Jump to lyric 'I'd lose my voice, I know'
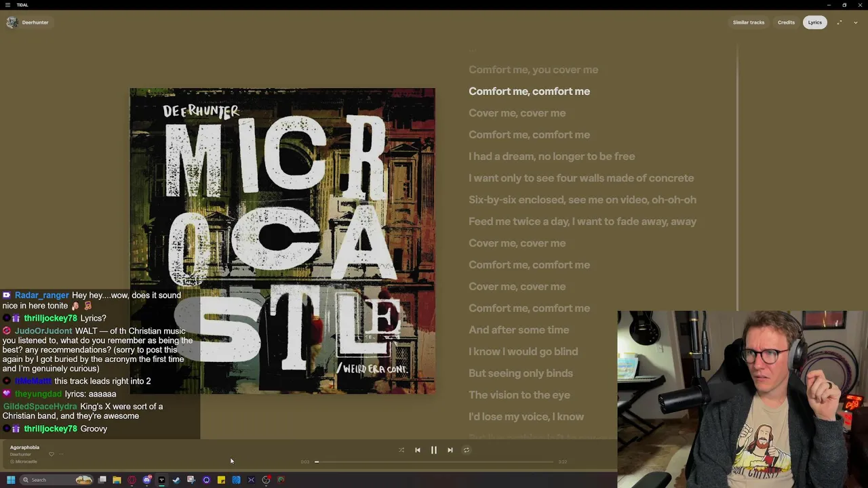Screen dimensions: 868x488 tap(526, 417)
